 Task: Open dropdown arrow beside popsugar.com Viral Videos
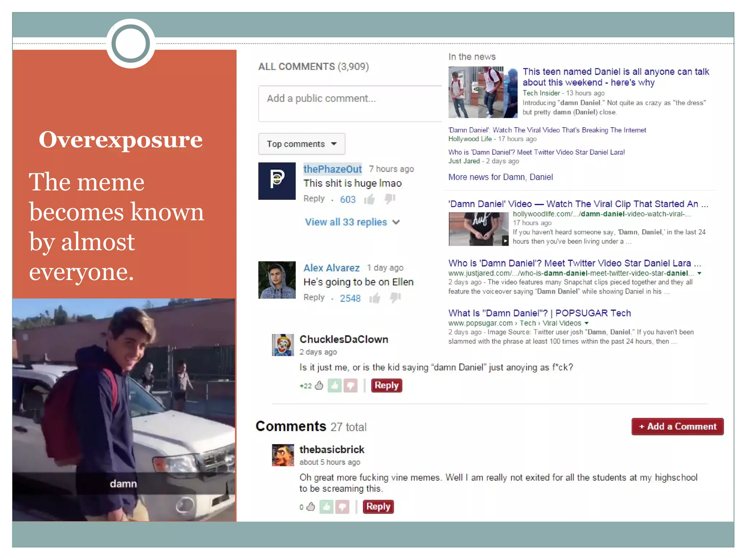click(x=587, y=323)
